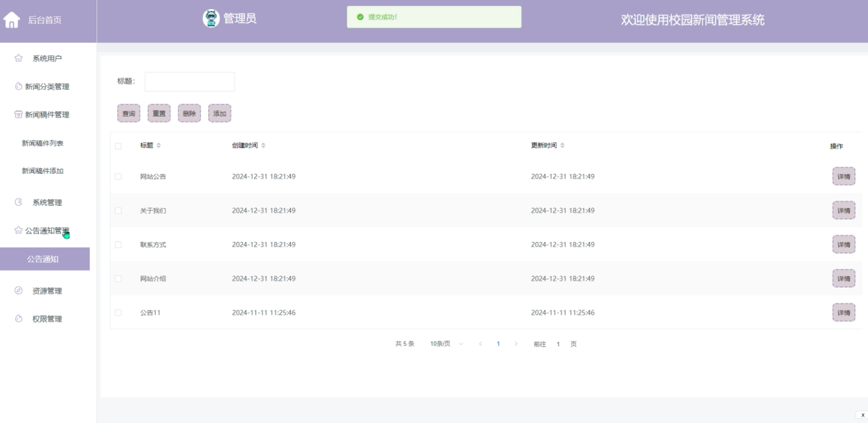The width and height of the screenshot is (868, 423).
Task: Open 详情 for 网站介绍 row
Action: point(843,278)
